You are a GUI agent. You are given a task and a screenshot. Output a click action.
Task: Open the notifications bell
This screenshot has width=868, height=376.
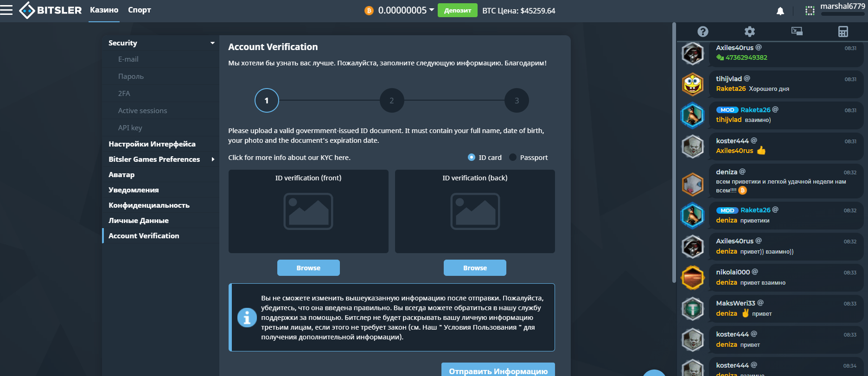pos(780,11)
